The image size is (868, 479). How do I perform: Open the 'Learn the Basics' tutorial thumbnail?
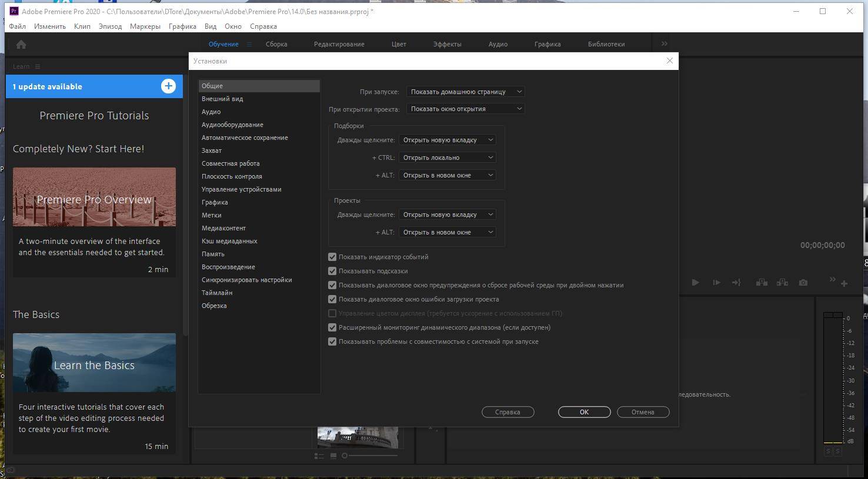(94, 363)
